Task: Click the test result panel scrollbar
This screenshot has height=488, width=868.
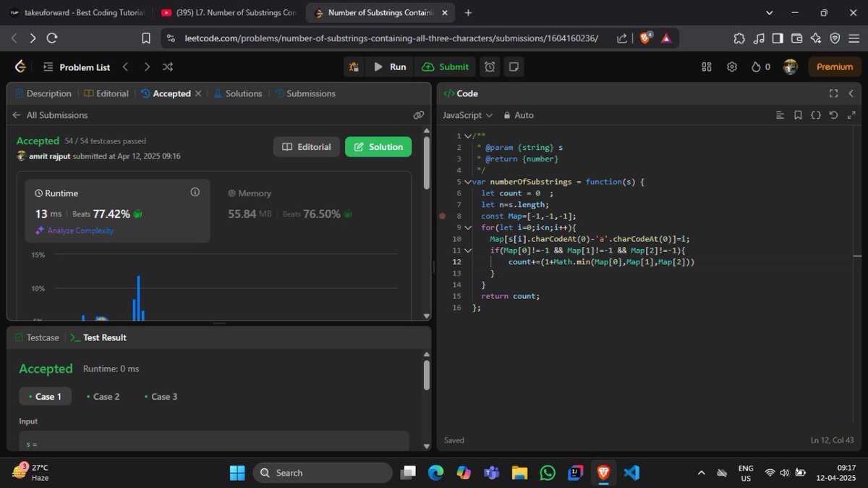Action: (427, 375)
